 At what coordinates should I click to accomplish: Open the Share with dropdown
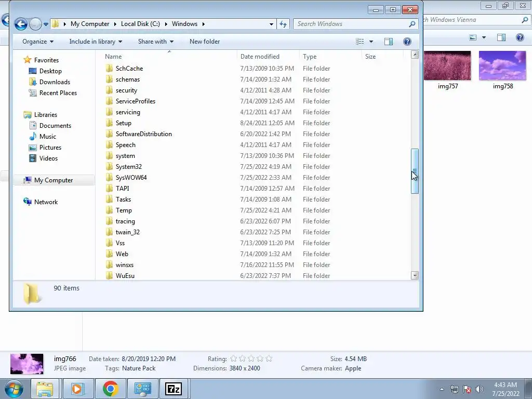(x=156, y=42)
